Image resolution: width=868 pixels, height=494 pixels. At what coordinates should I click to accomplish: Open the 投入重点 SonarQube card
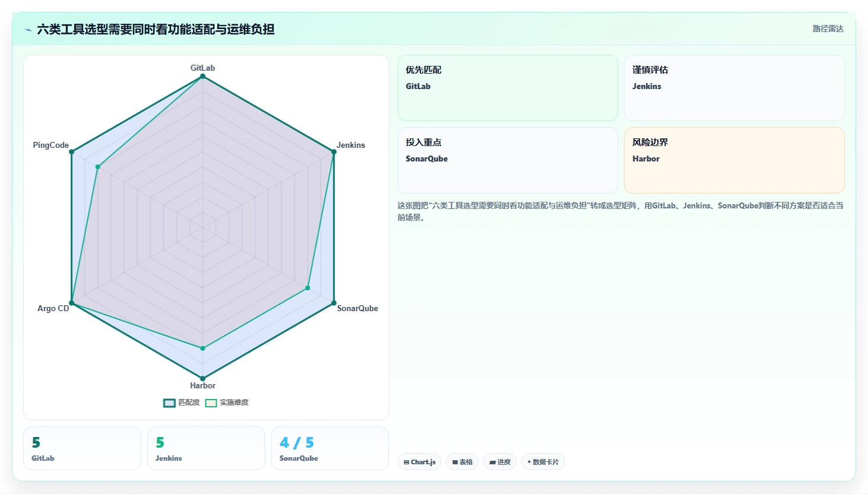click(x=508, y=160)
